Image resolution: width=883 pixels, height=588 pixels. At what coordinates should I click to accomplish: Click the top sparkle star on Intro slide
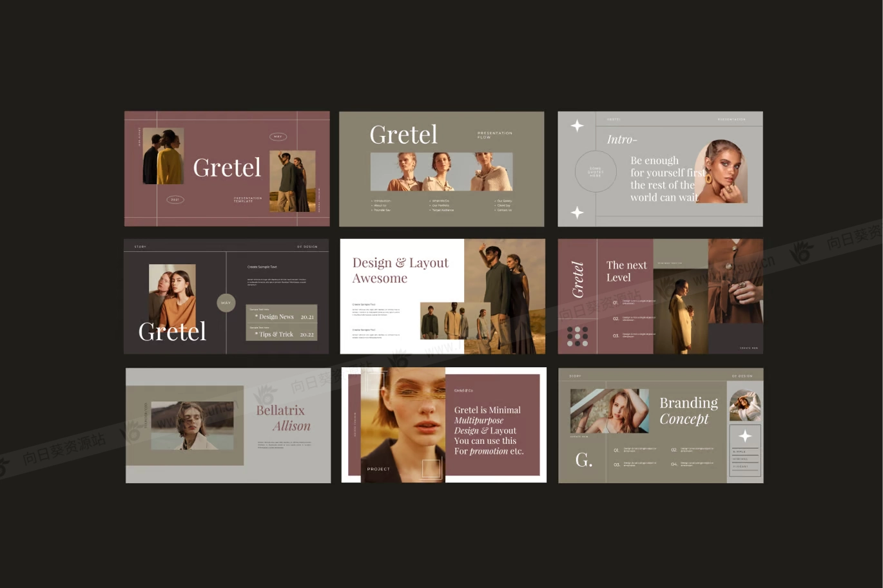pos(577,126)
